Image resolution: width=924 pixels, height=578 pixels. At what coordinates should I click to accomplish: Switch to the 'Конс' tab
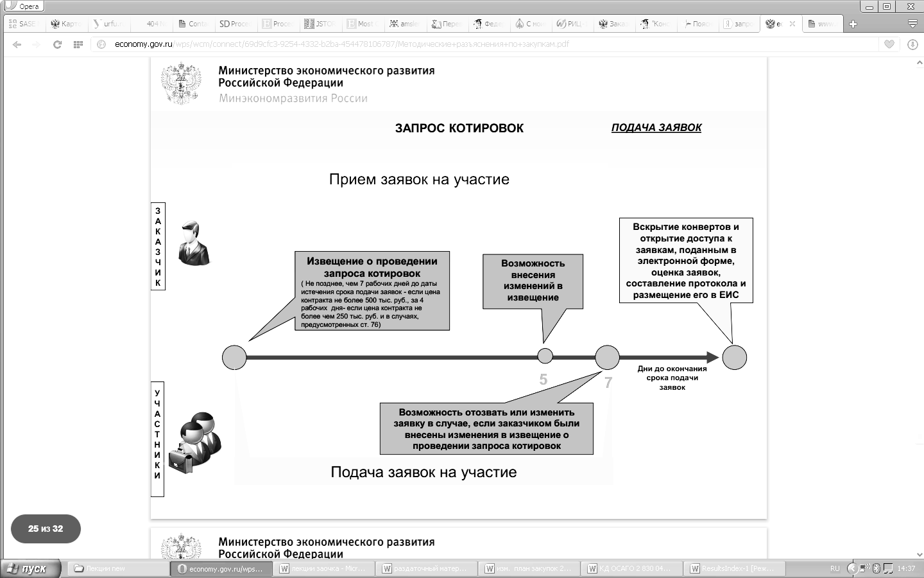tap(655, 24)
